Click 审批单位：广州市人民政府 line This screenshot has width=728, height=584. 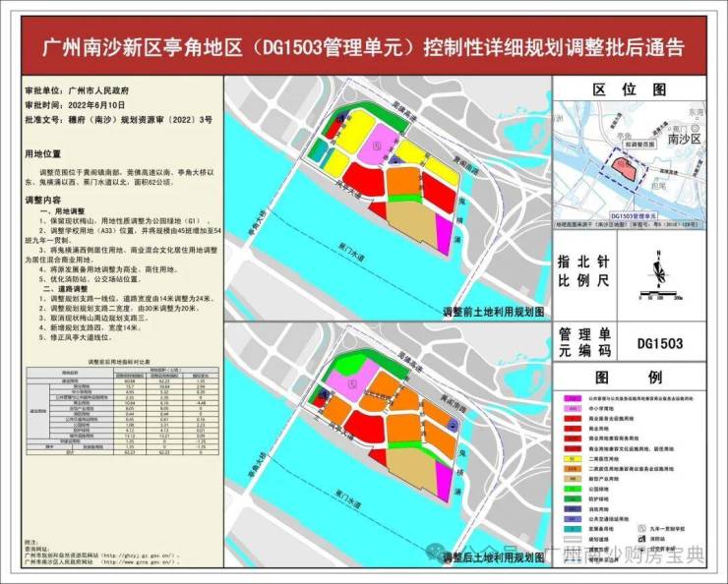coord(77,90)
